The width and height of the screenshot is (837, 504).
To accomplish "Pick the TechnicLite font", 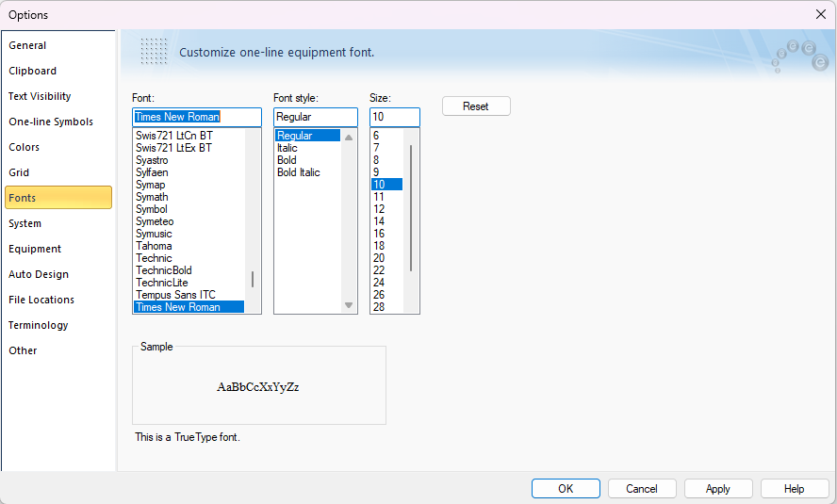I will [x=189, y=283].
